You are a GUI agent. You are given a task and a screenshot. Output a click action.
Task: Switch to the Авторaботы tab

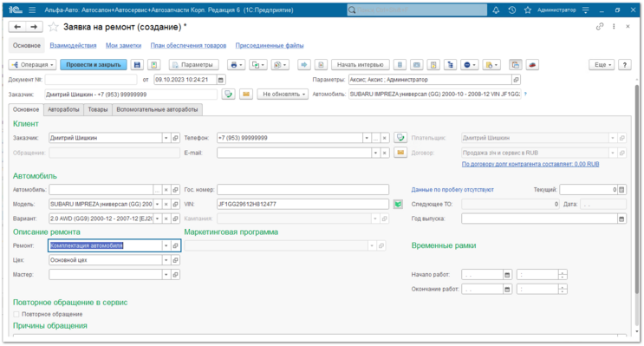pyautogui.click(x=63, y=110)
